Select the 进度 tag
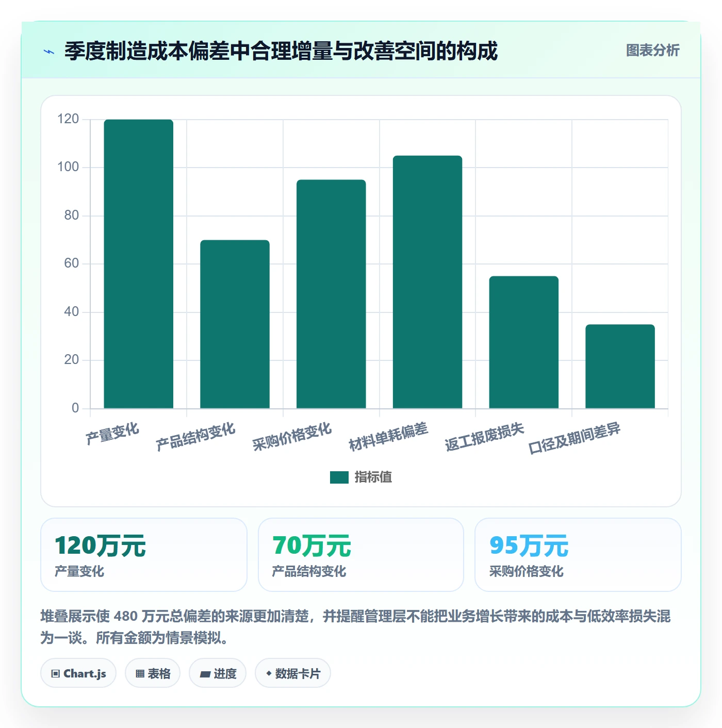The height and width of the screenshot is (728, 722). (x=218, y=673)
